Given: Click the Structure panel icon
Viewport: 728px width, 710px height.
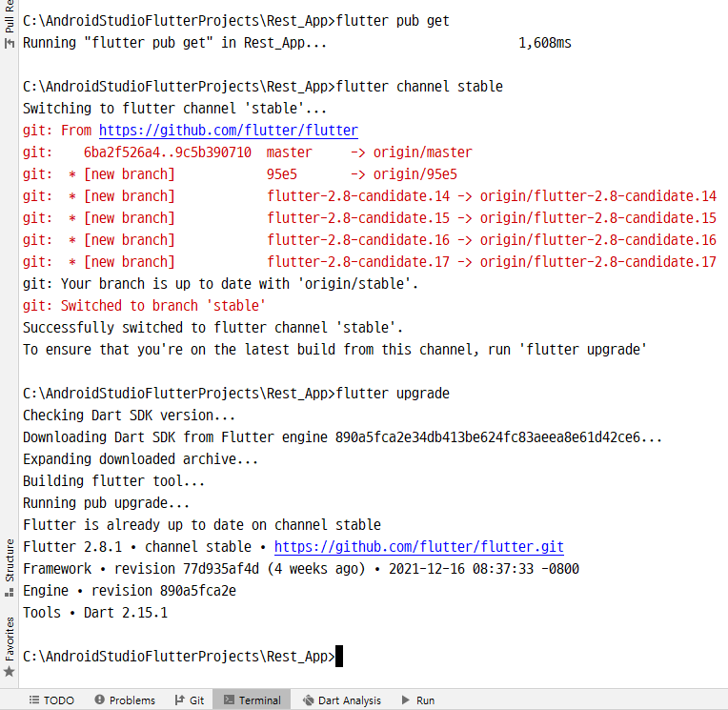Looking at the screenshot, I should (x=10, y=593).
